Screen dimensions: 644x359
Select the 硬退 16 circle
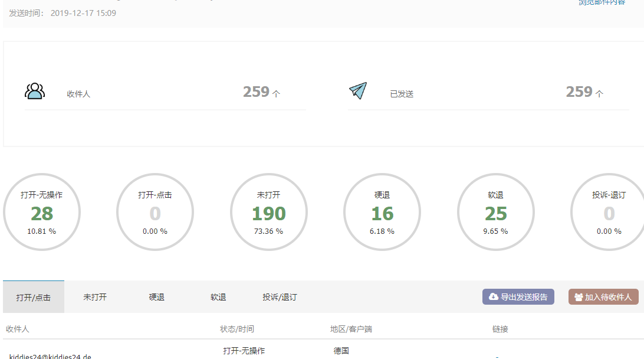click(382, 212)
